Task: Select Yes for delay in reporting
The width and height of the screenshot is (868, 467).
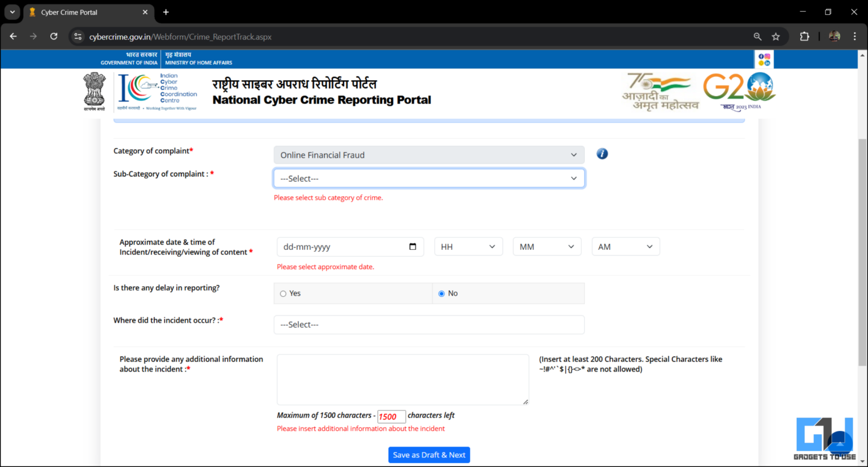Action: [283, 293]
